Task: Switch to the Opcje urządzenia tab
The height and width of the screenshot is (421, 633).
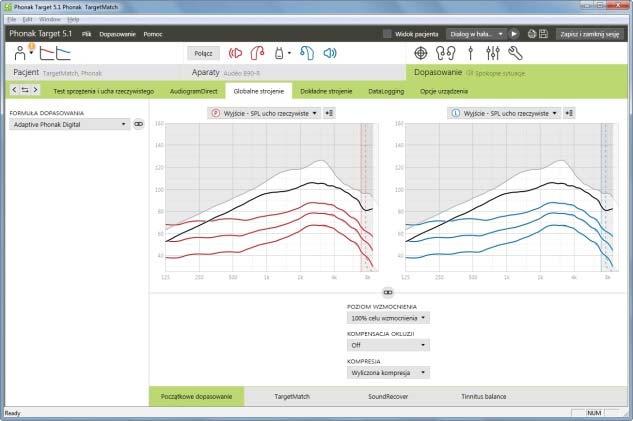Action: click(444, 91)
